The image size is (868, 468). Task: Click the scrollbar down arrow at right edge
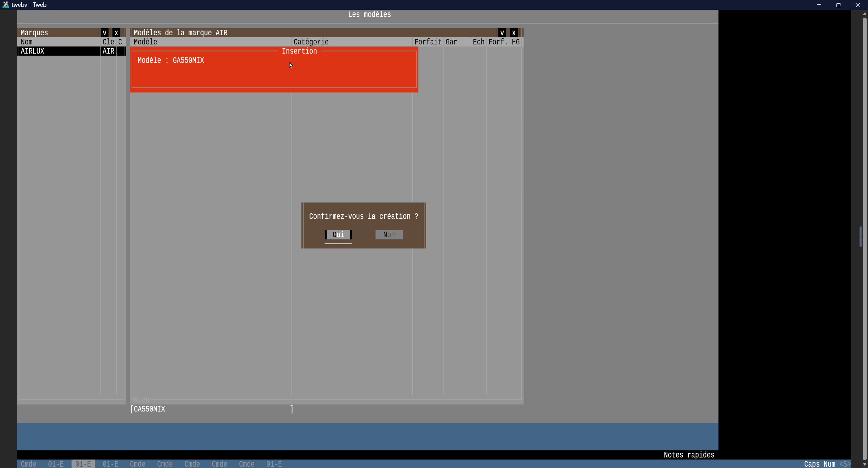coord(864,464)
